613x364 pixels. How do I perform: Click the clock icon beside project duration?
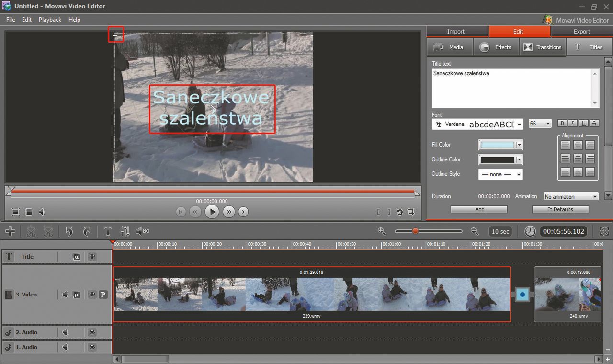[530, 231]
